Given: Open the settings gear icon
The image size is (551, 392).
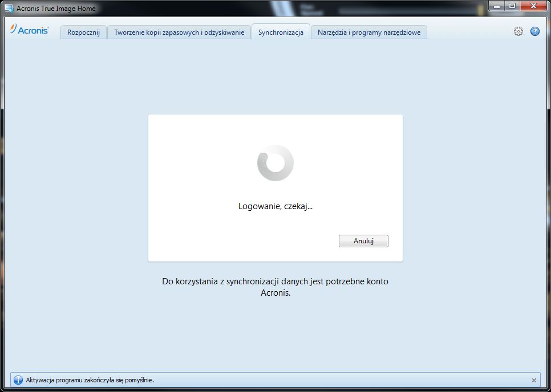Looking at the screenshot, I should (518, 31).
